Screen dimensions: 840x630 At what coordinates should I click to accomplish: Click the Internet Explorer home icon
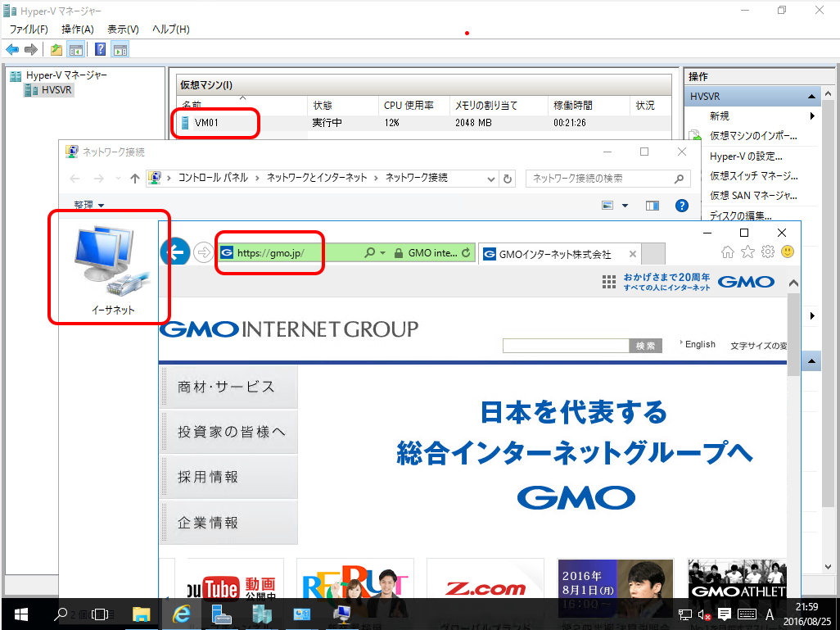728,252
